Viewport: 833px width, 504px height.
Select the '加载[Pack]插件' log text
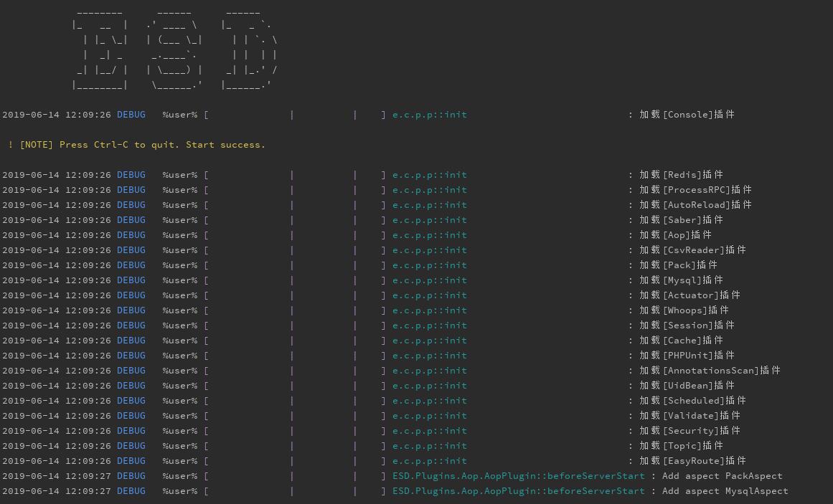678,265
